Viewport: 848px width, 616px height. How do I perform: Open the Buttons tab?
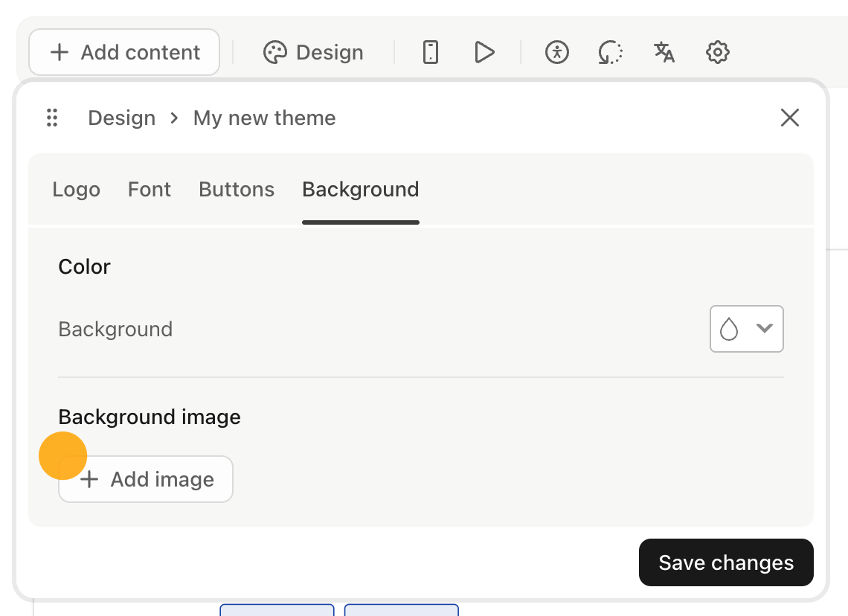(x=236, y=189)
